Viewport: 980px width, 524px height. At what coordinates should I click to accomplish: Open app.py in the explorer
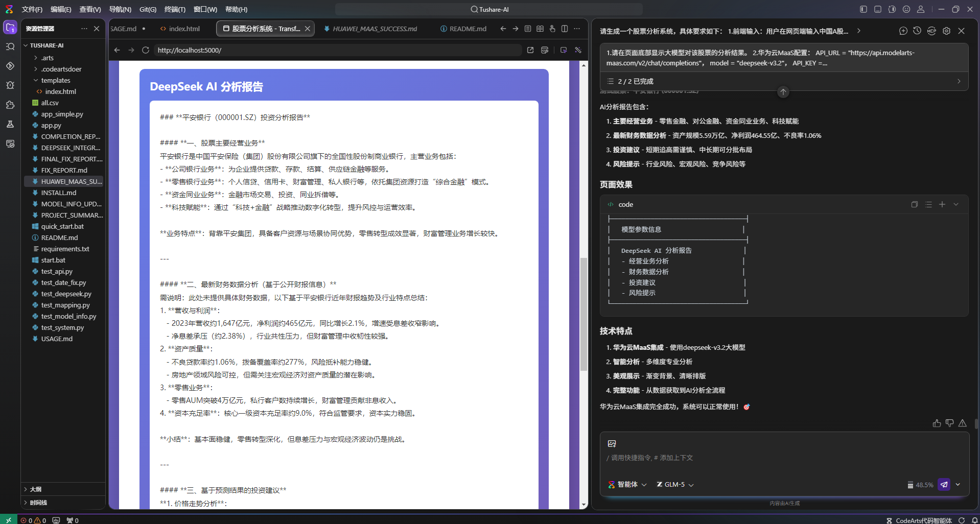pos(51,125)
